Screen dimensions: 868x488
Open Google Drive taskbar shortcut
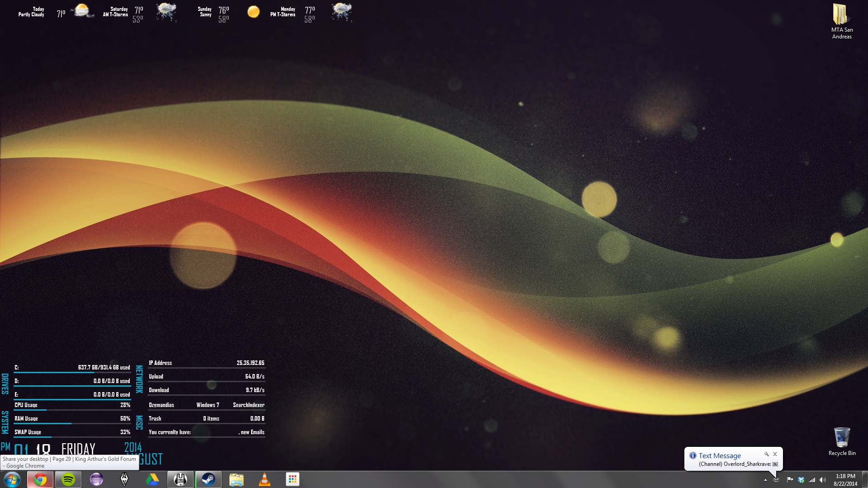pyautogui.click(x=152, y=479)
